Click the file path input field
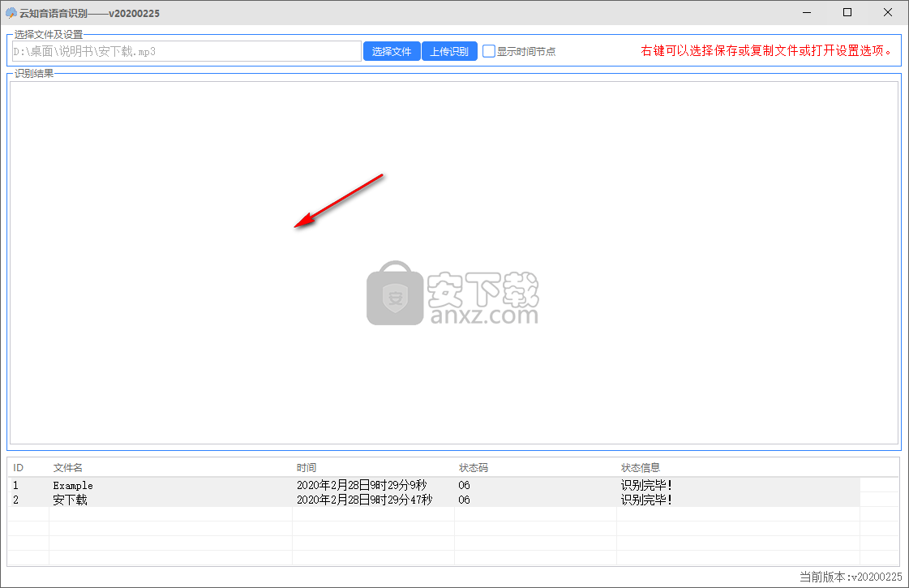This screenshot has width=909, height=588. [187, 51]
